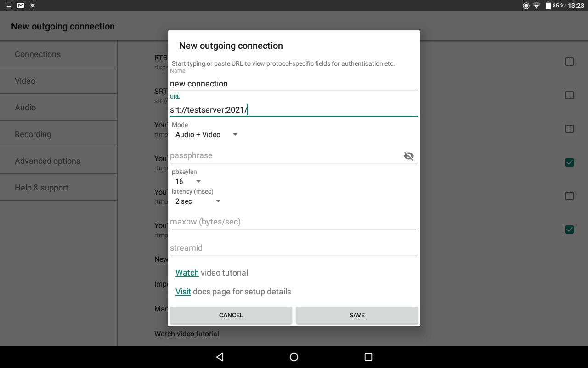Viewport: 588px width, 368px height.
Task: Toggle the first YouTube connection checkbox
Action: pyautogui.click(x=570, y=129)
